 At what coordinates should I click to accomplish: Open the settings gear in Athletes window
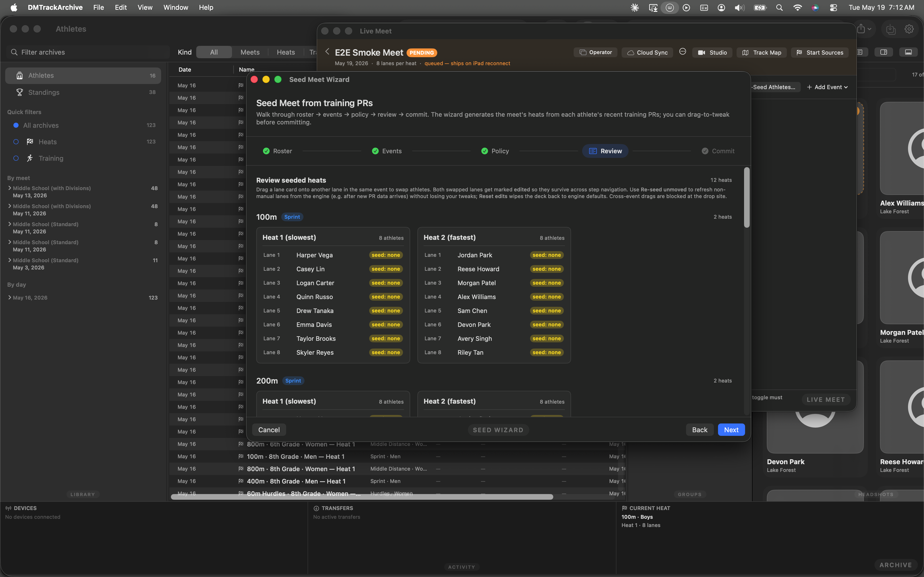click(909, 29)
